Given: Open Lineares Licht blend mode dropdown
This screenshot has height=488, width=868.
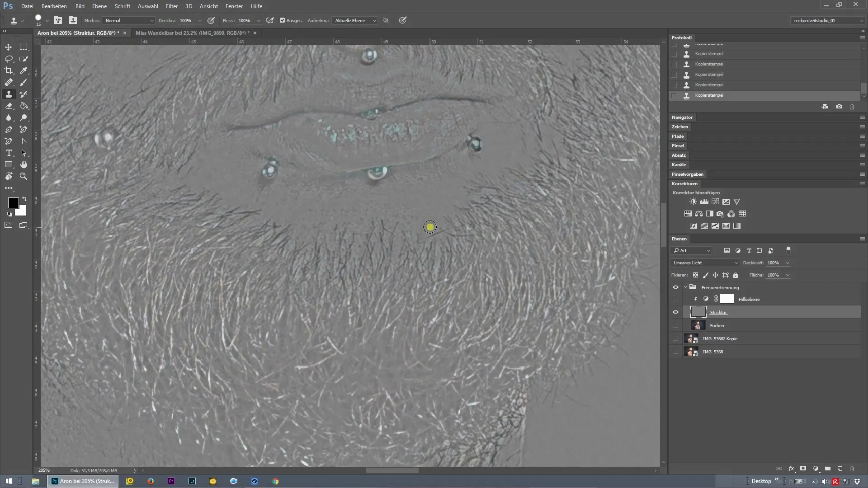Looking at the screenshot, I should point(705,263).
